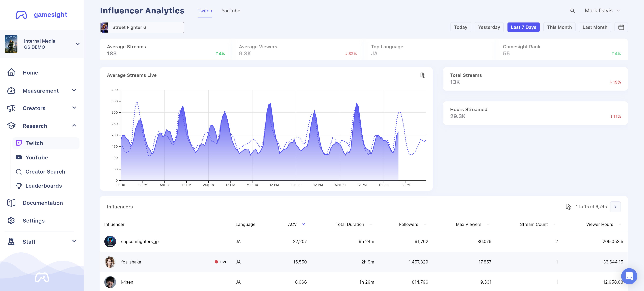Open the Street Fighter 6 game selector
The image size is (644, 291).
pos(142,28)
